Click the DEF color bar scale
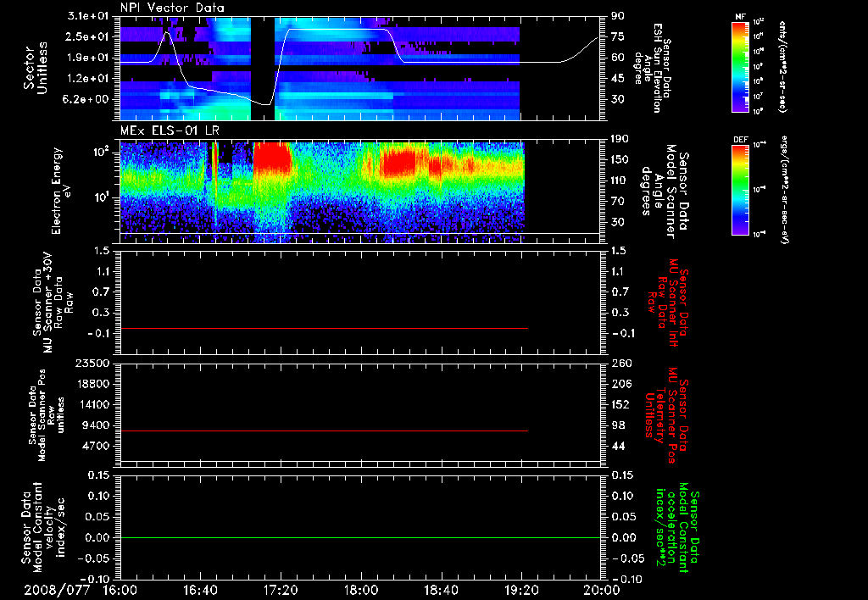 tap(740, 190)
